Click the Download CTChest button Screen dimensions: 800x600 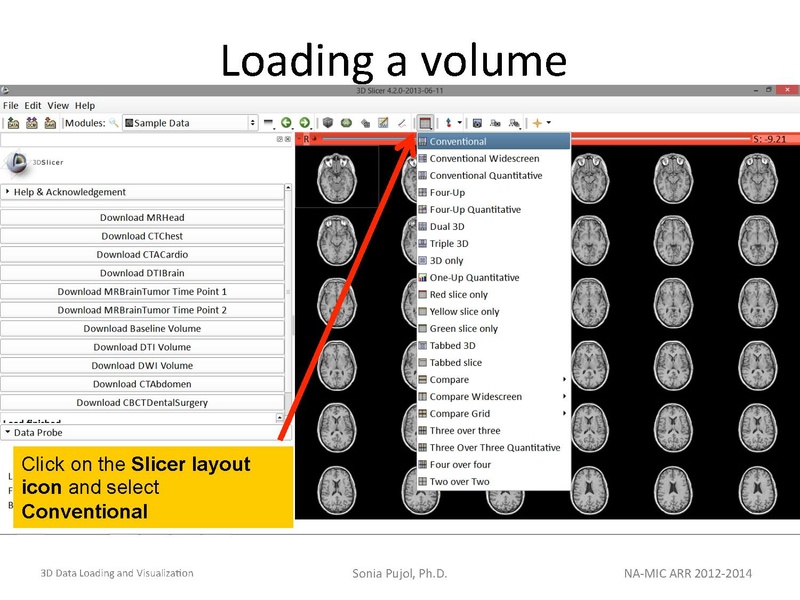[x=142, y=236]
